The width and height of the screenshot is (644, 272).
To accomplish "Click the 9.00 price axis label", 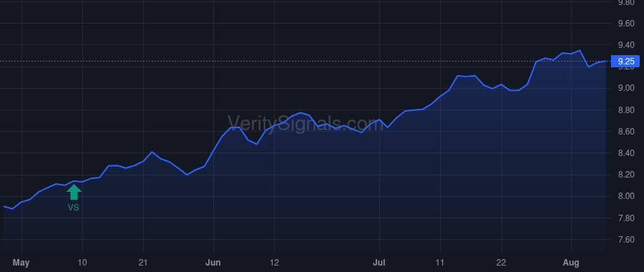I will tap(626, 88).
